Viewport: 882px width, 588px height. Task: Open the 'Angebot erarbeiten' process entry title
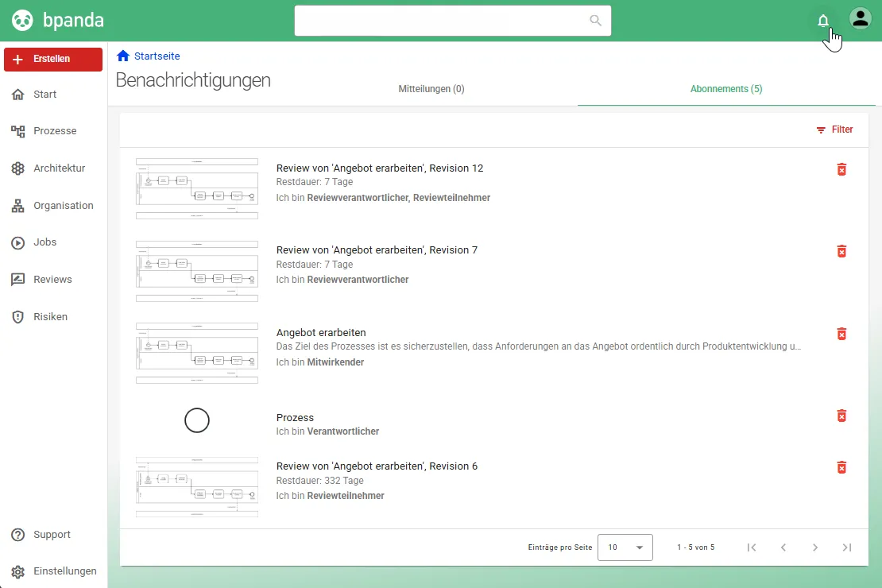321,333
